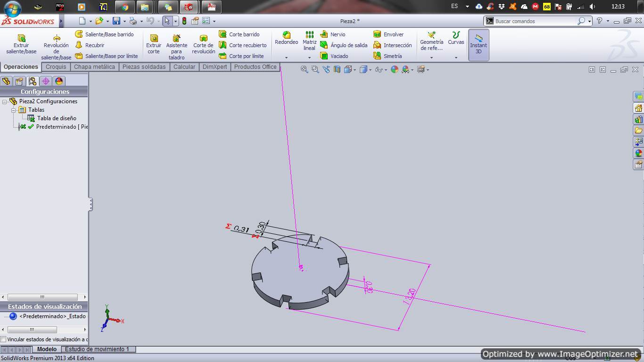Click the Modelo bottom tab

pos(47,349)
